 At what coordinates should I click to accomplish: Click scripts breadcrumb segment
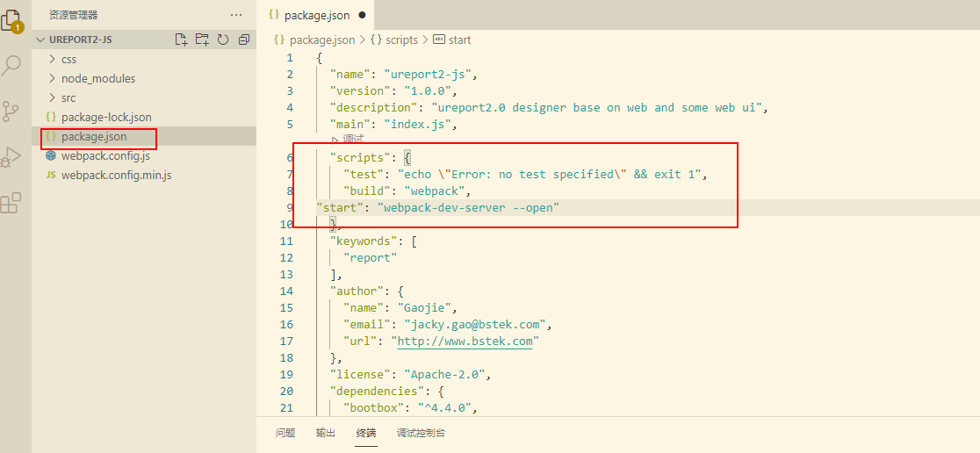click(402, 40)
